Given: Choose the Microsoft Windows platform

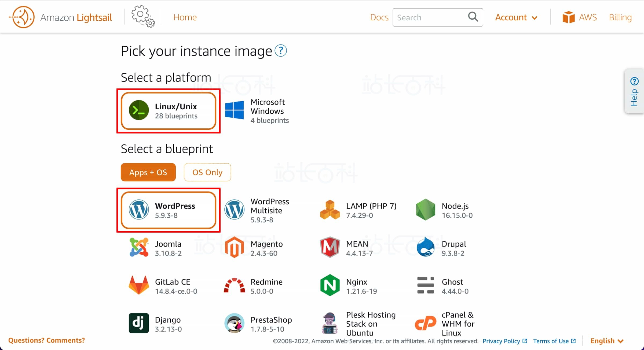Looking at the screenshot, I should pyautogui.click(x=257, y=111).
